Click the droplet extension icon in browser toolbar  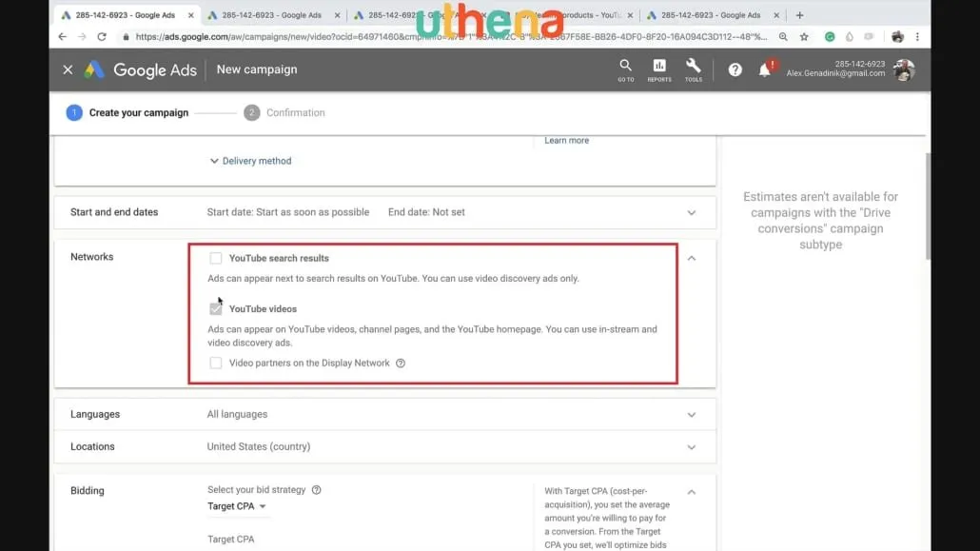(x=850, y=37)
